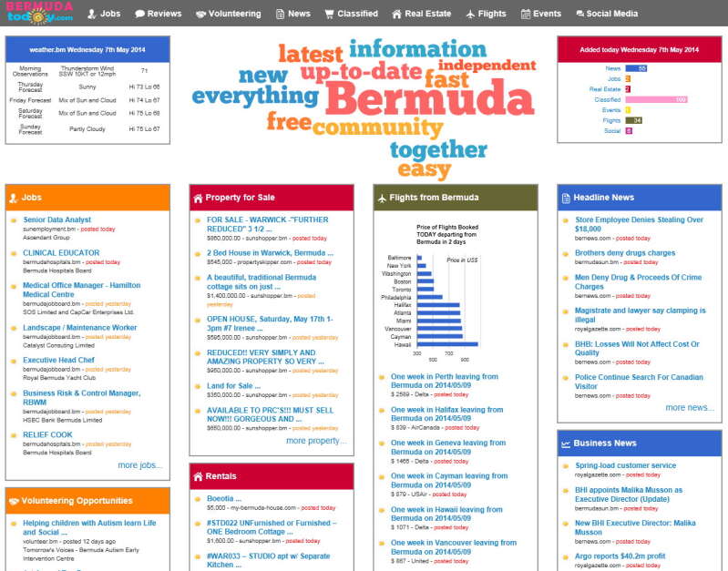Click the document icon in Headline News header

566,199
